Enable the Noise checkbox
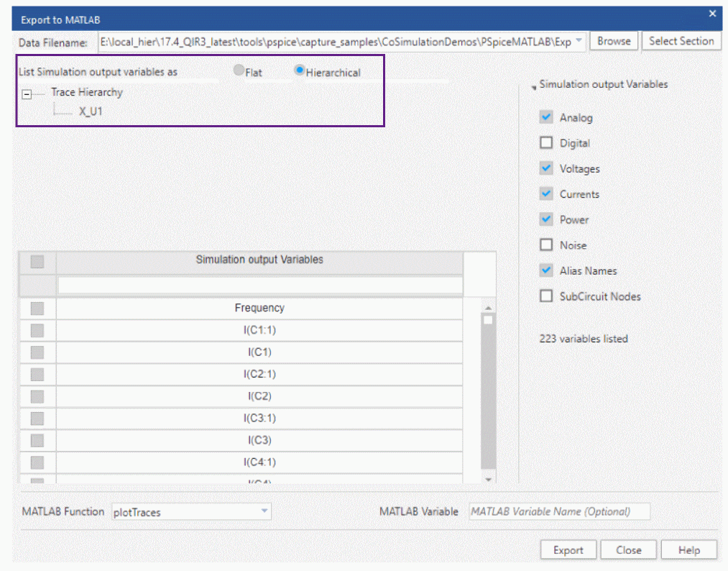This screenshot has width=728, height=571. pos(546,245)
